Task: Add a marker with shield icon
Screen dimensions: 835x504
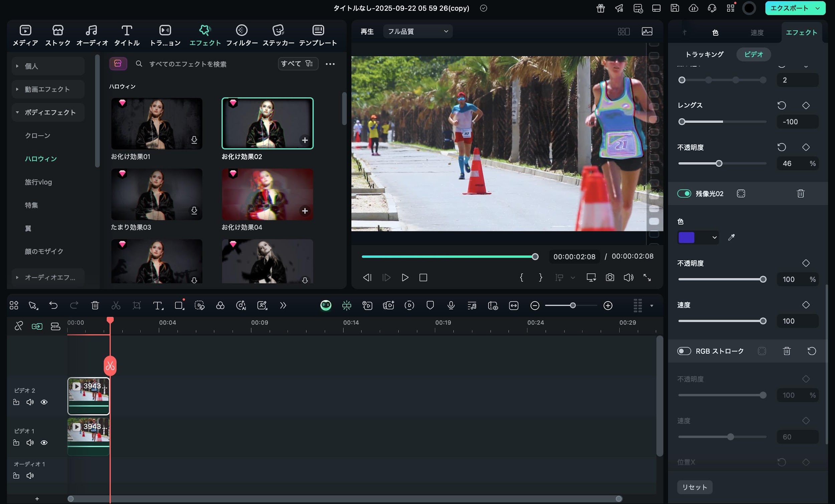Action: (430, 305)
